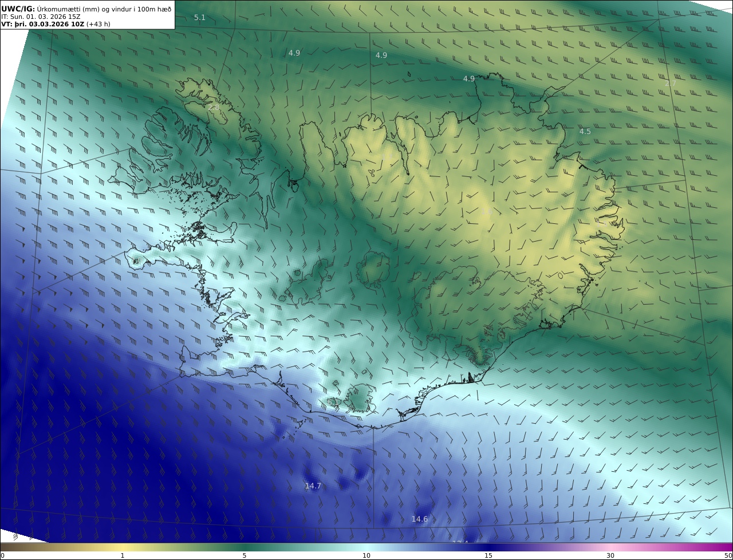Click the 4.5 value label off northeast coast
This screenshot has height=560, width=733.
585,132
